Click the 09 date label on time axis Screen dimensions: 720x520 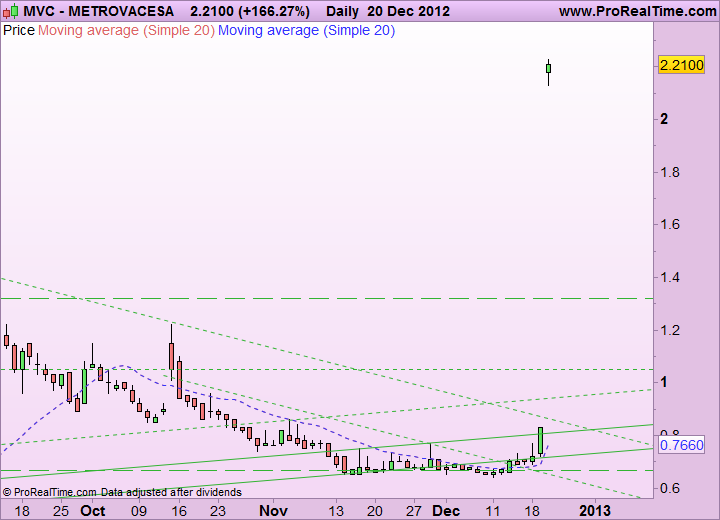[139, 511]
